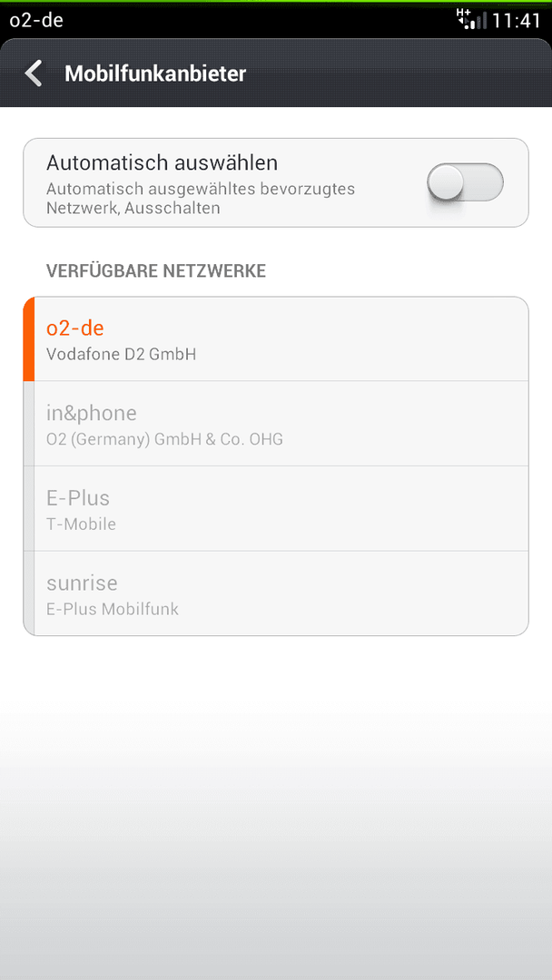The height and width of the screenshot is (980, 552).
Task: Click the T-Mobile subtitle under E-Plus
Action: 82,524
